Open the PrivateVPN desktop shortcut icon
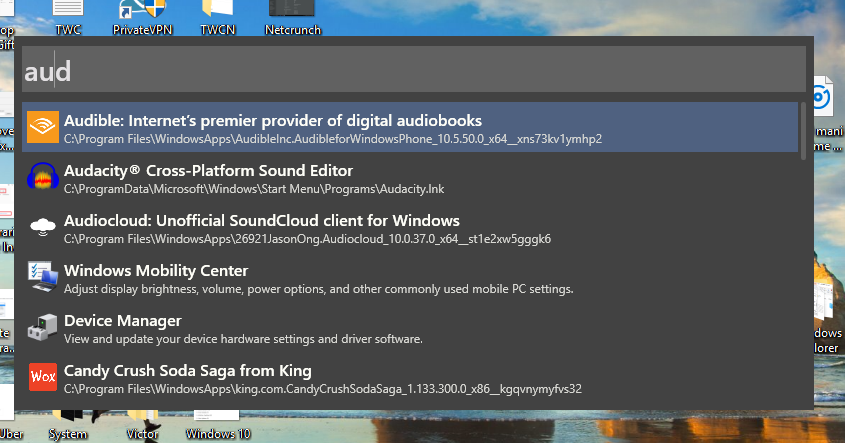The height and width of the screenshot is (443, 845). pyautogui.click(x=142, y=10)
